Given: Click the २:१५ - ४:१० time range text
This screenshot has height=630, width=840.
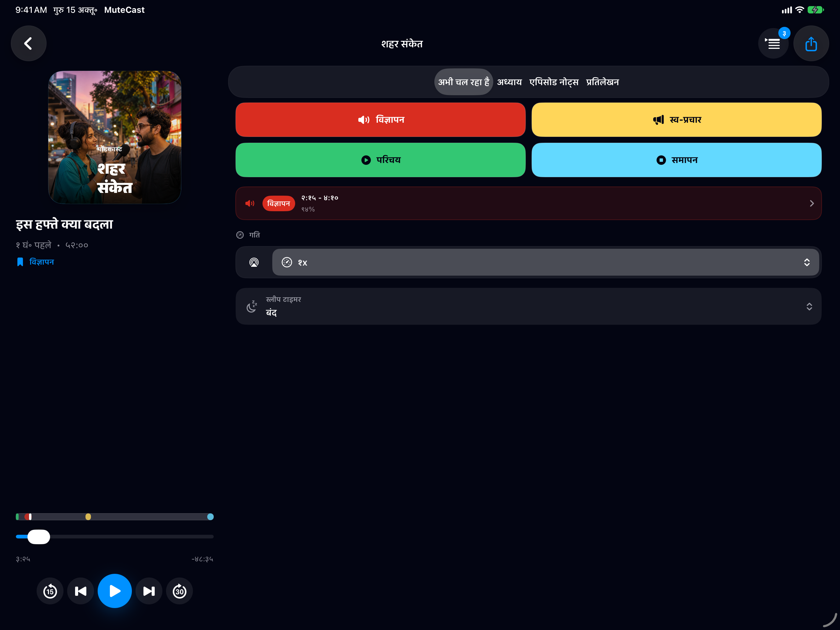Looking at the screenshot, I should (x=320, y=198).
